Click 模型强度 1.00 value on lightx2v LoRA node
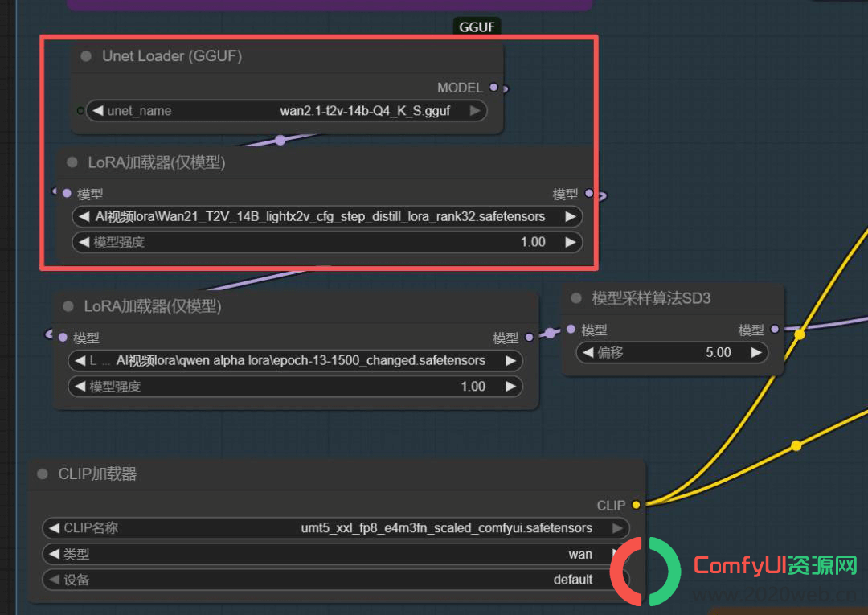The height and width of the screenshot is (615, 868). point(533,242)
